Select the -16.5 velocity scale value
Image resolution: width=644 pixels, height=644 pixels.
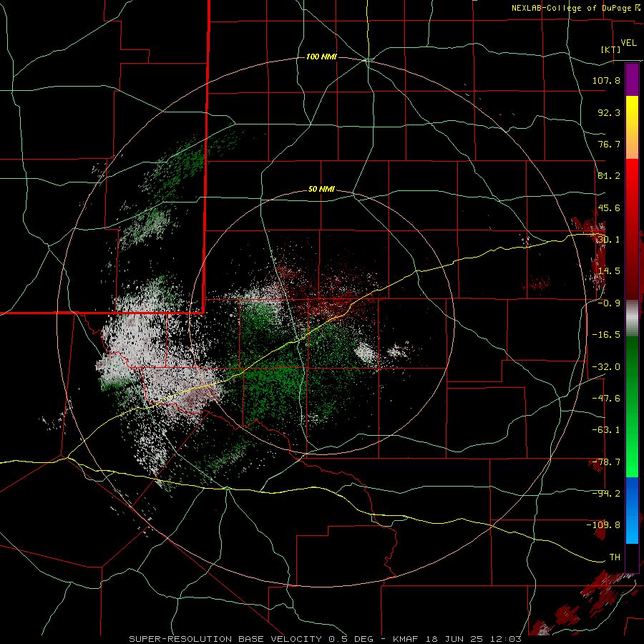606,335
